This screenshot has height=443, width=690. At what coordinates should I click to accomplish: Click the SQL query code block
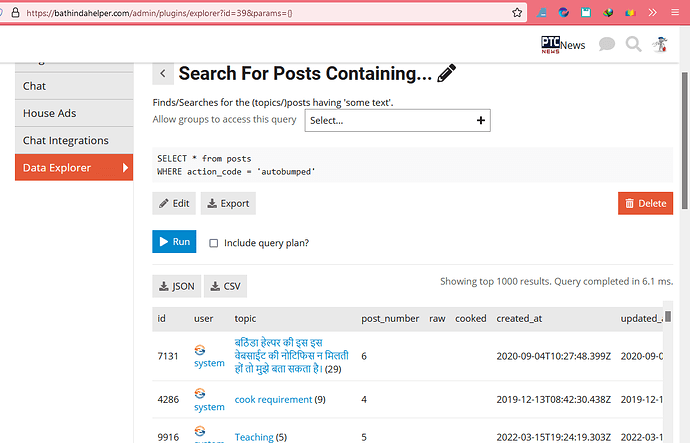[x=412, y=165]
